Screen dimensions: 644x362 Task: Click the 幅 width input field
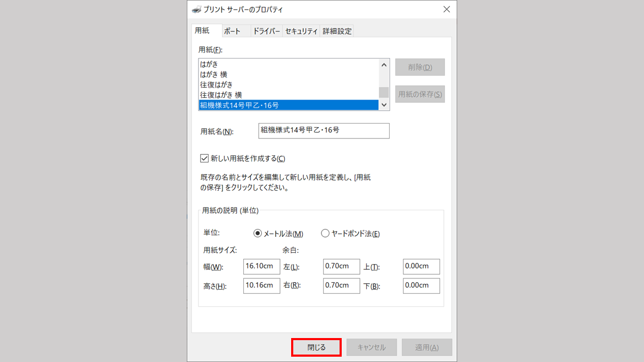coord(262,266)
